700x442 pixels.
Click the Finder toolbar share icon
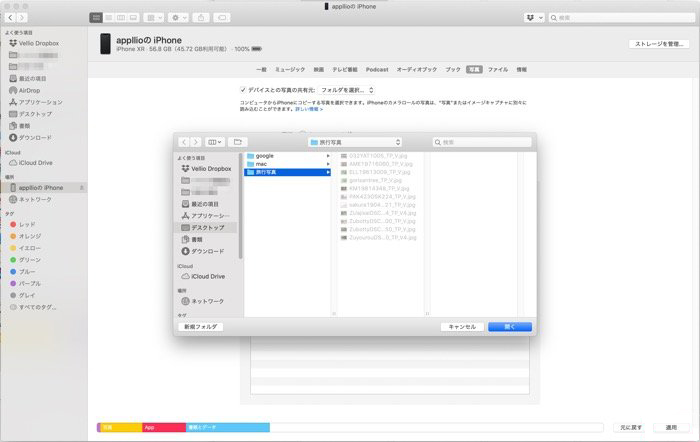[x=201, y=17]
